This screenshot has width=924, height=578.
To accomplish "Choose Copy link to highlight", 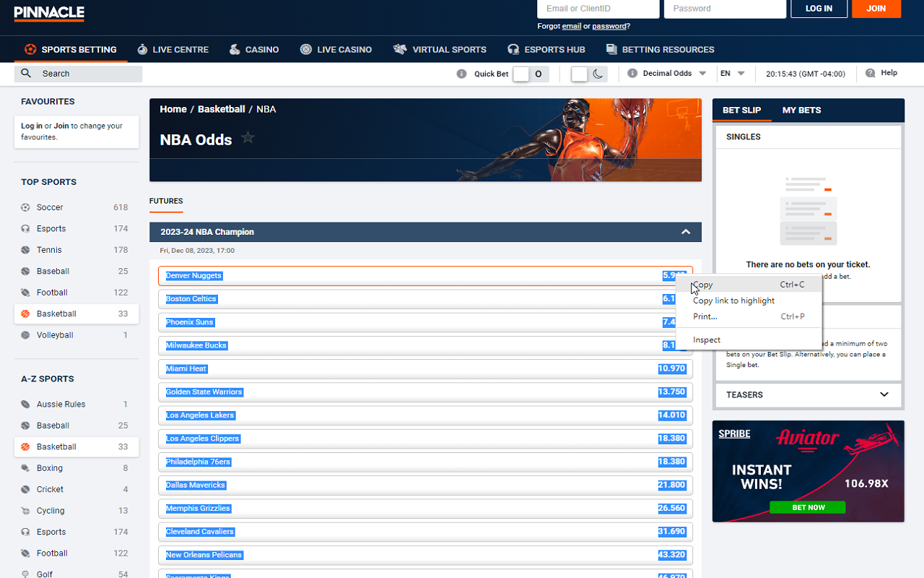I will click(x=749, y=301).
